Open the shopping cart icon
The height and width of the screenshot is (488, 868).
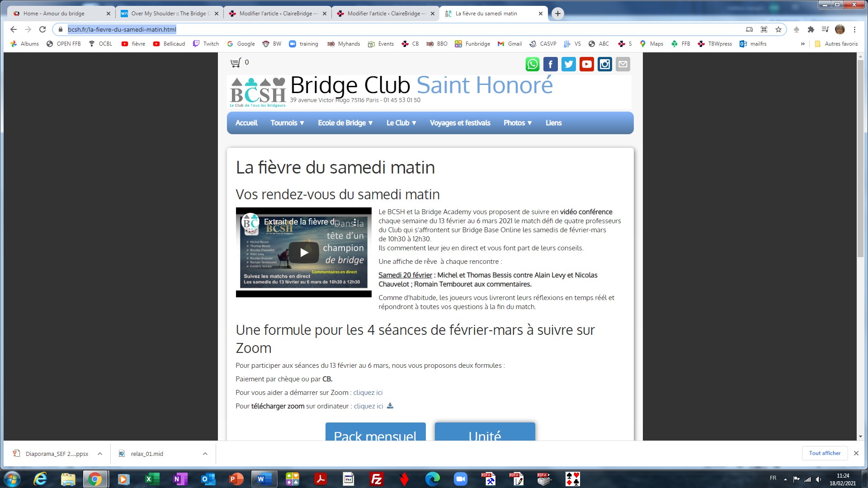tap(236, 63)
